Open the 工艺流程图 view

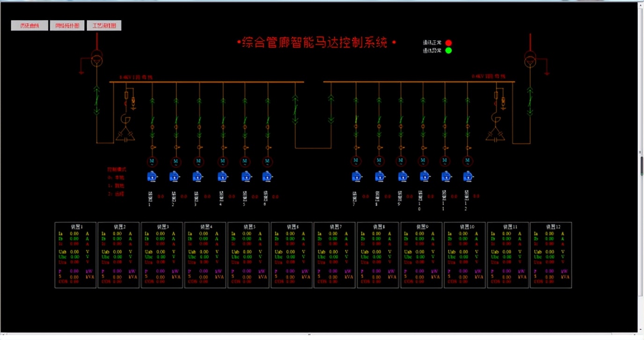[x=103, y=25]
